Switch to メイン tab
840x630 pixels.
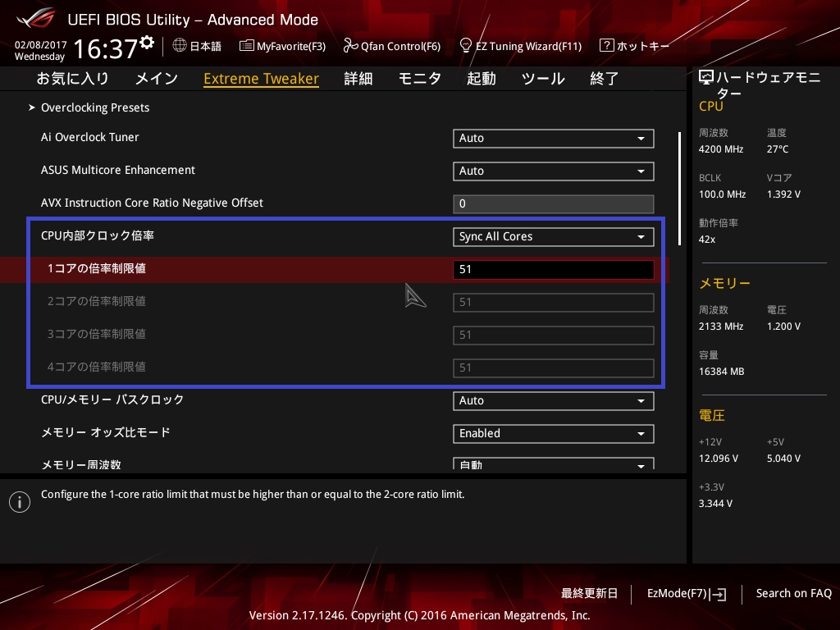coord(157,78)
